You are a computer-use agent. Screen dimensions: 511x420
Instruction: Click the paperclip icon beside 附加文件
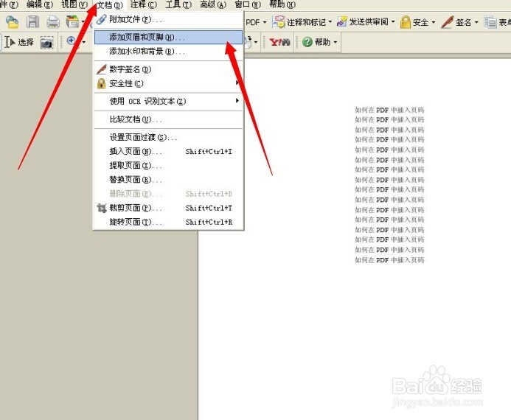pyautogui.click(x=101, y=19)
